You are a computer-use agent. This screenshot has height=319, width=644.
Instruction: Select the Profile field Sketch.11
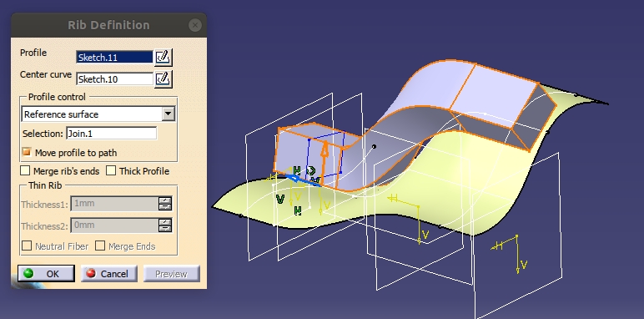[x=114, y=57]
